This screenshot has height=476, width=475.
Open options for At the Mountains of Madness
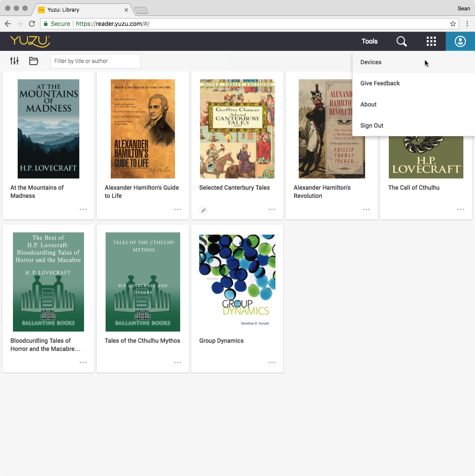[x=83, y=210]
